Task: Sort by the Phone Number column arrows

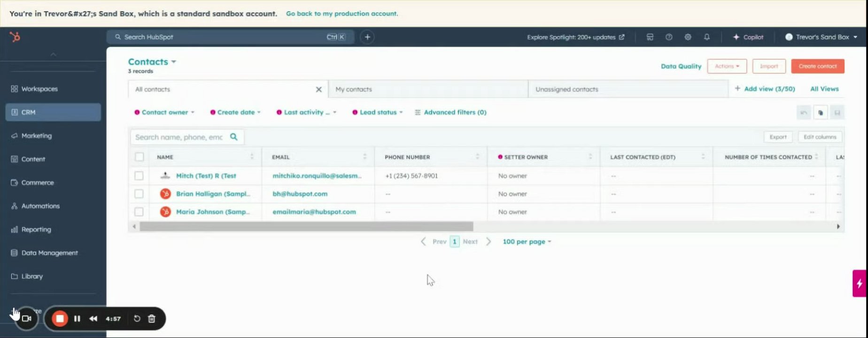Action: 477,157
